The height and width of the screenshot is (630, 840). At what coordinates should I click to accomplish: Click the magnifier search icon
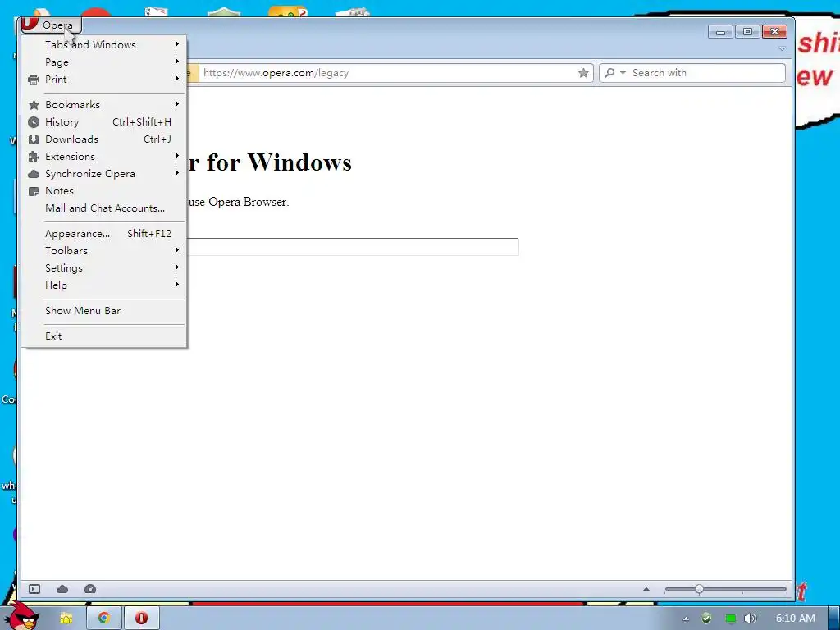point(609,73)
